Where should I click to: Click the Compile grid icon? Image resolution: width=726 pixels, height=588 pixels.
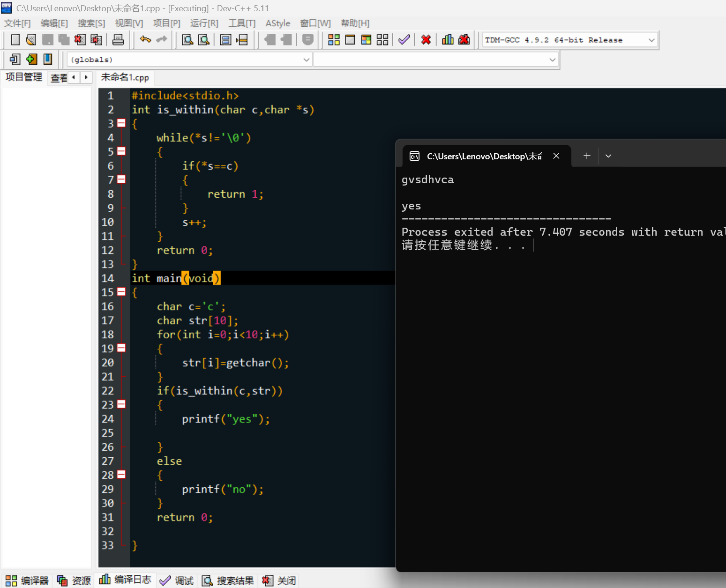[x=334, y=40]
